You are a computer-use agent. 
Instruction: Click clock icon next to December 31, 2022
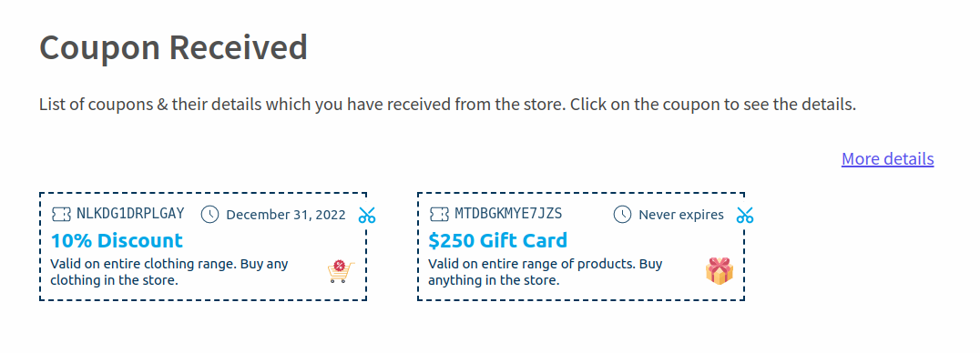[210, 215]
